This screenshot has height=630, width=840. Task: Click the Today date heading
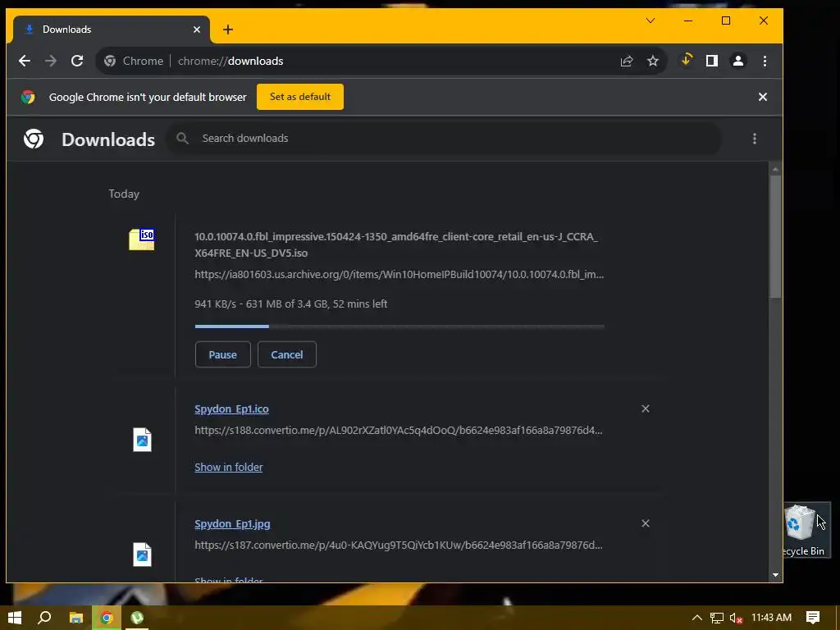tap(124, 194)
